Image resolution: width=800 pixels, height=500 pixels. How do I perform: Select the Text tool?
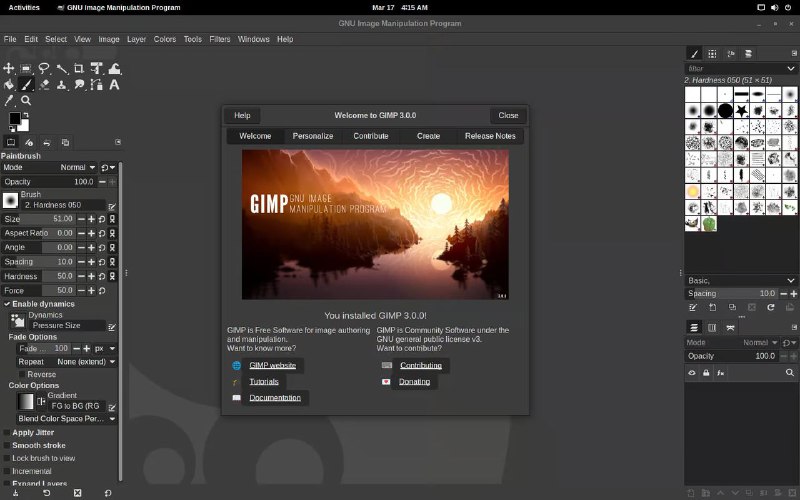(114, 85)
